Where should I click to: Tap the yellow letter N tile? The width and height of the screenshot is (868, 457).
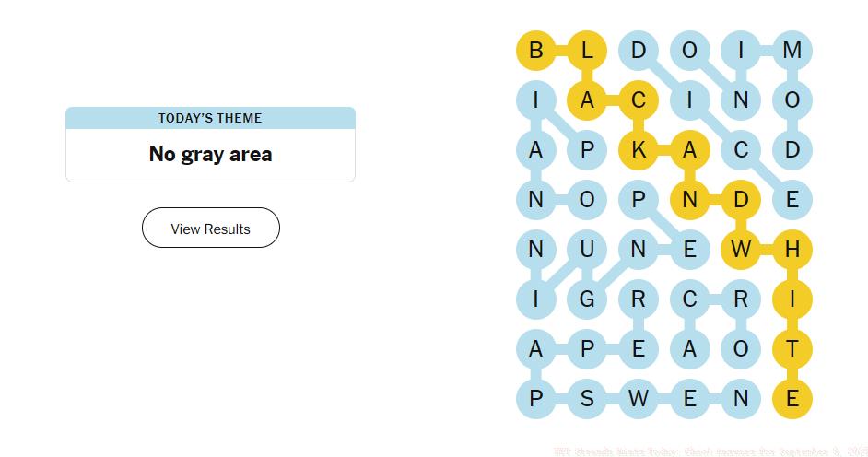coord(689,200)
